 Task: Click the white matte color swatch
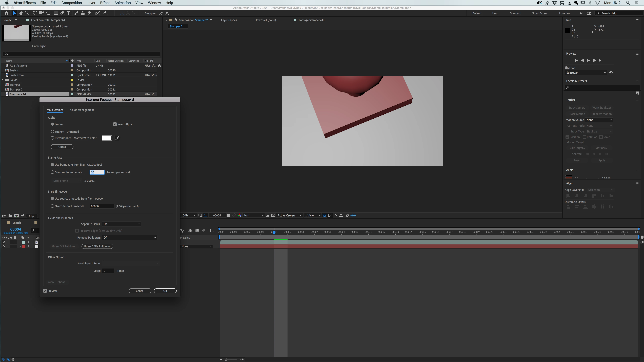point(107,138)
